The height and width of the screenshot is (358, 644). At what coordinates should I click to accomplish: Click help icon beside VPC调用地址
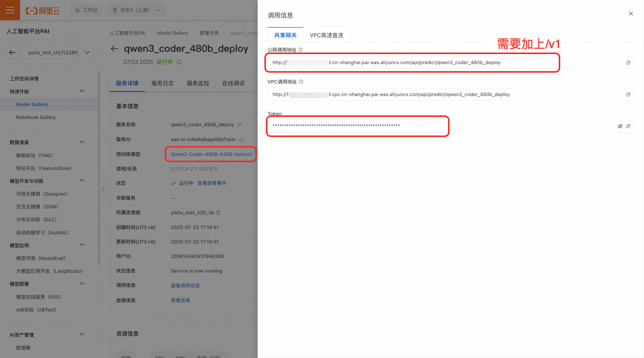pyautogui.click(x=301, y=82)
